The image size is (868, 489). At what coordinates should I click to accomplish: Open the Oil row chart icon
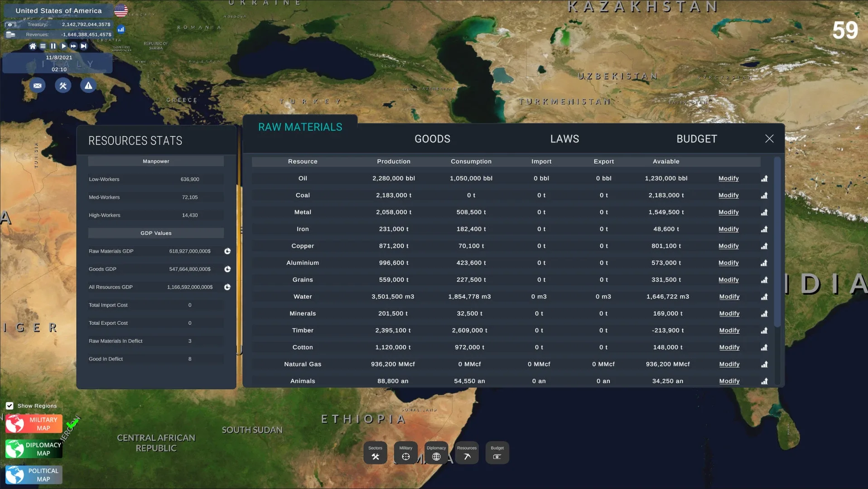pos(764,178)
